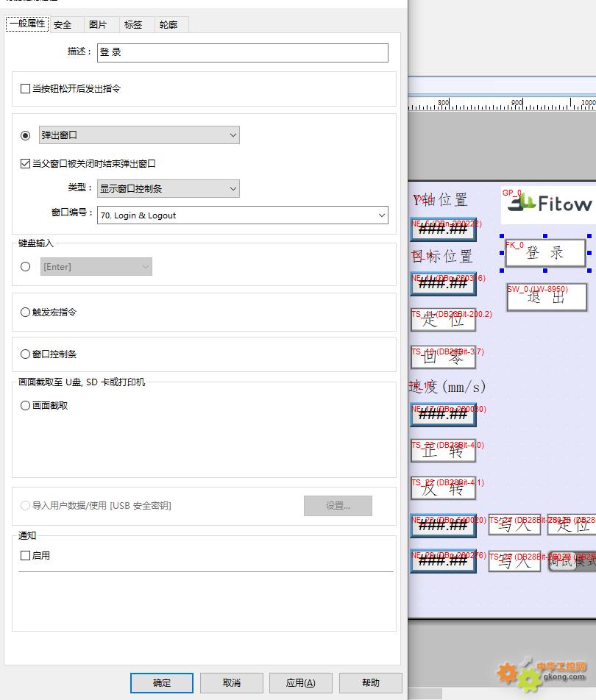Image resolution: width=596 pixels, height=700 pixels.
Task: Select the 反转 button object on canvas
Action: (443, 488)
